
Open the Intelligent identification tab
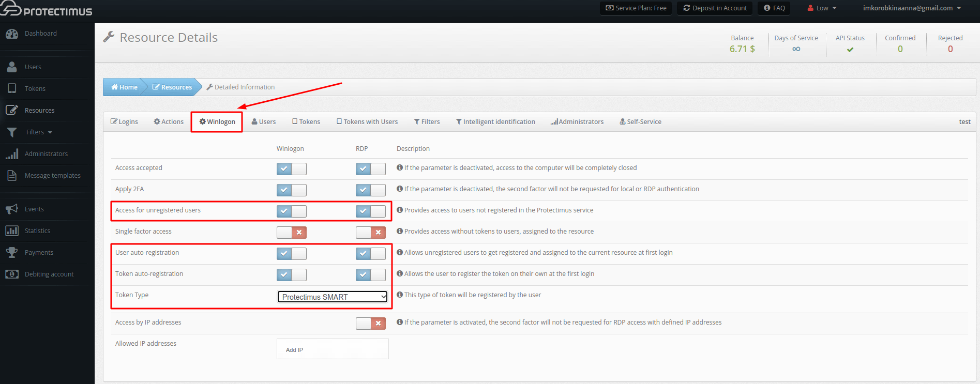point(495,122)
